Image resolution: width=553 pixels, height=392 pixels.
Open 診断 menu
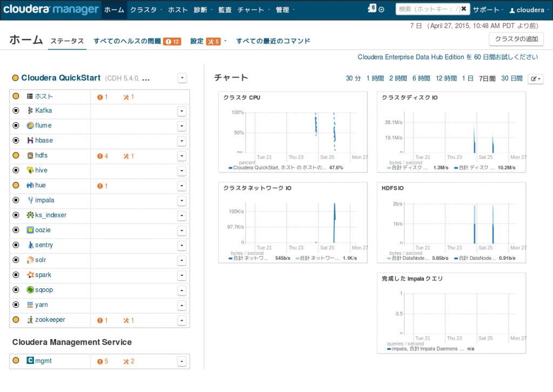pos(203,10)
